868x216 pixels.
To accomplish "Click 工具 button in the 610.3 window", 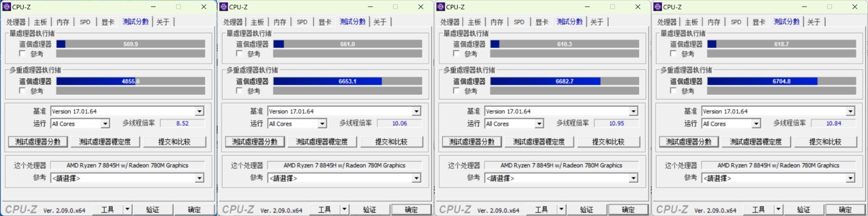I will [541, 209].
